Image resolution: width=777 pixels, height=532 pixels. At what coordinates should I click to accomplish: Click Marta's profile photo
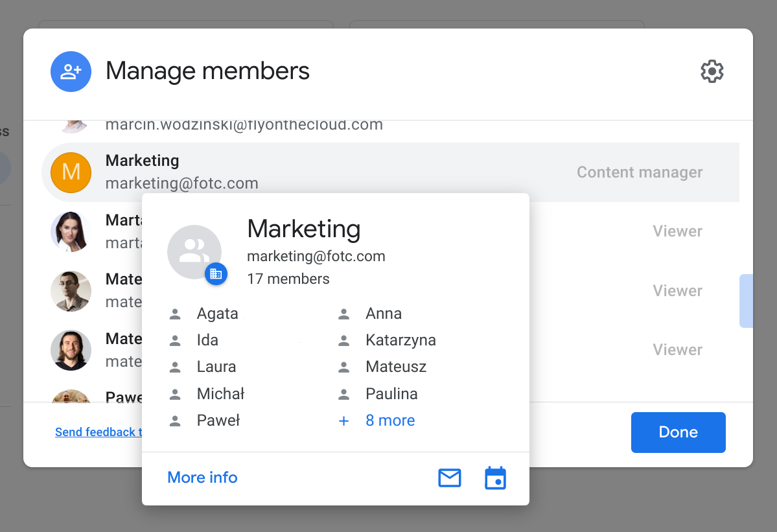(71, 231)
